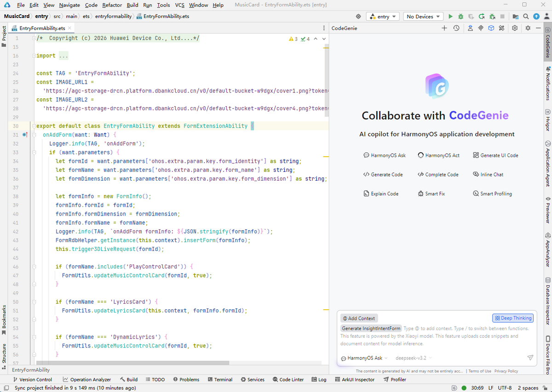Click the Debug bug icon in the toolbar
This screenshot has height=392, width=552.
coord(460,17)
